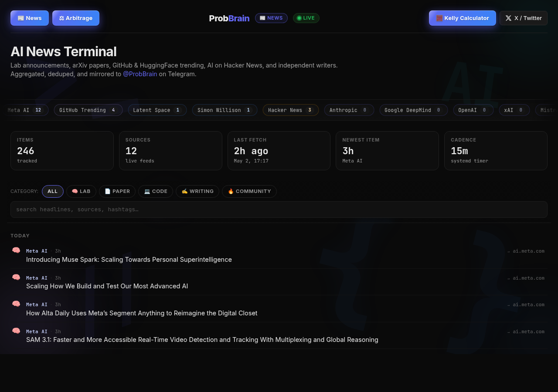558x392 pixels.
Task: Select the Anthropic source chip
Action: tap(349, 110)
